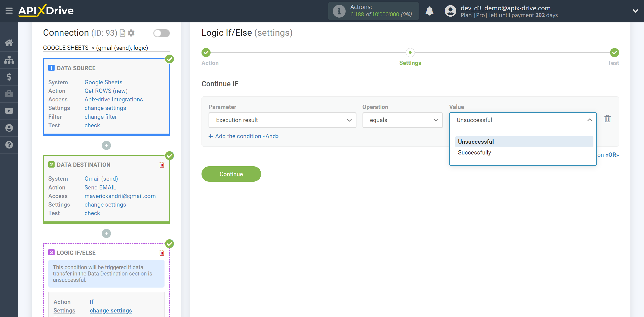Viewport: 644px width, 317px height.
Task: Click the Logic If/Else completed checkmark
Action: click(x=170, y=244)
